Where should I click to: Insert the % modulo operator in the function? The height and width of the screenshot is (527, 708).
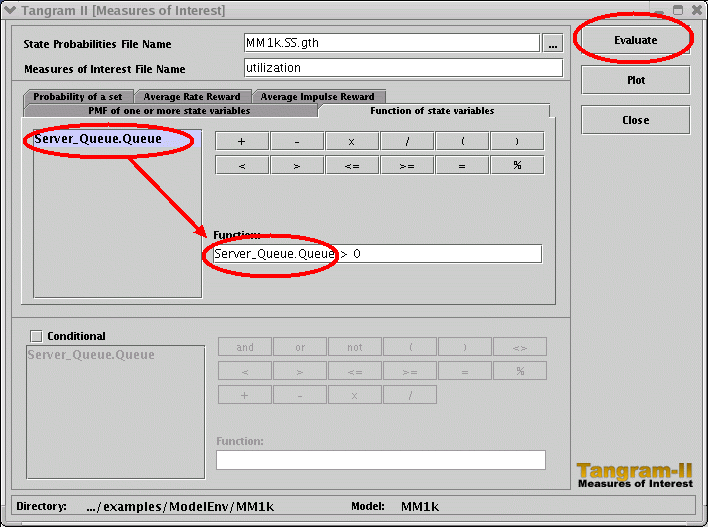[517, 166]
